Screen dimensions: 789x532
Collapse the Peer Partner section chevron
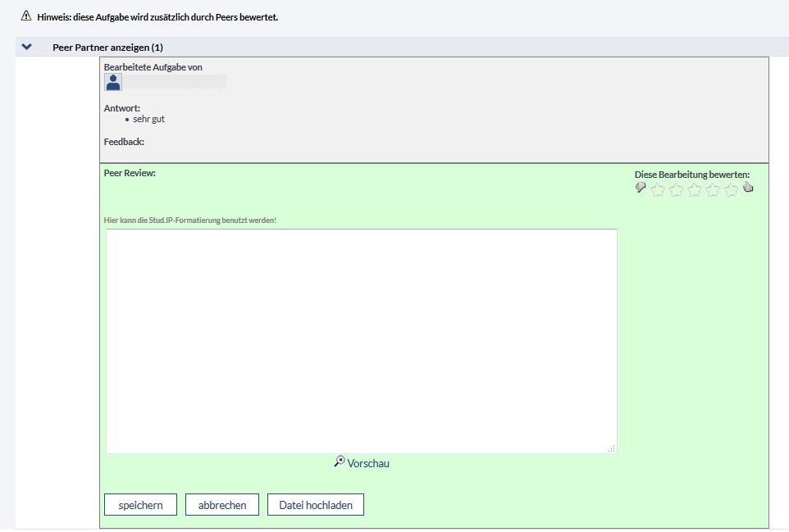coord(27,48)
